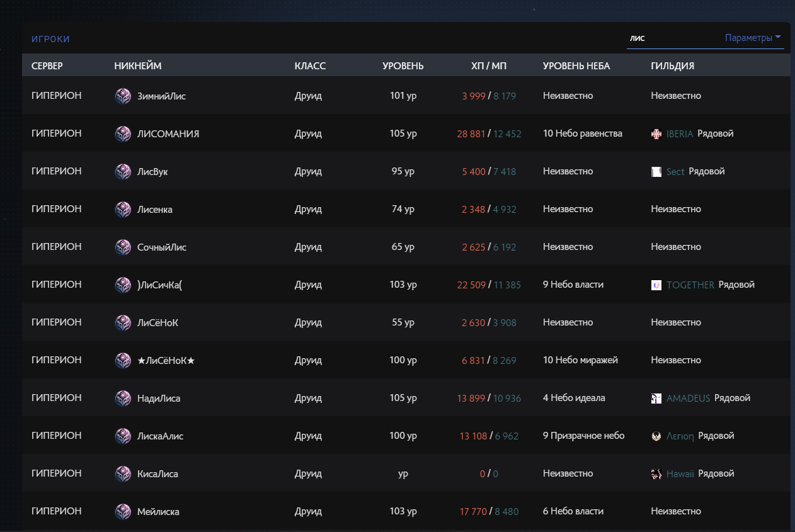The width and height of the screenshot is (795, 532).
Task: Click the AMADEUS guild emblem icon
Action: click(656, 399)
